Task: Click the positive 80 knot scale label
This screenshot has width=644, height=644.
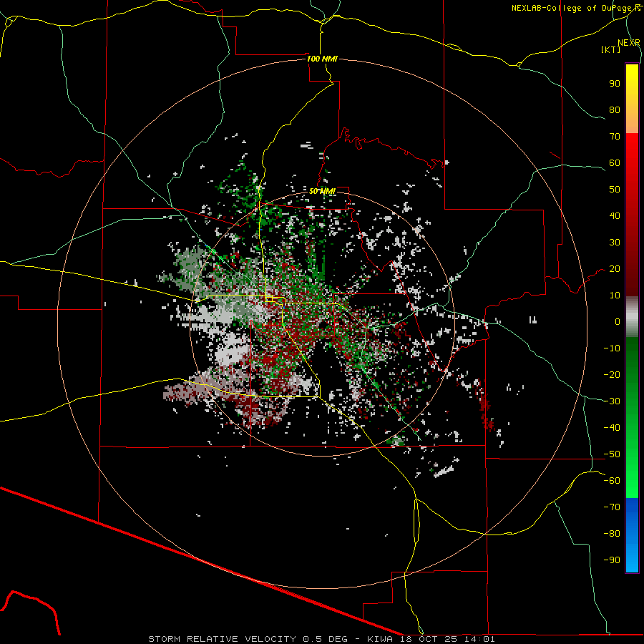Action: pyautogui.click(x=615, y=109)
